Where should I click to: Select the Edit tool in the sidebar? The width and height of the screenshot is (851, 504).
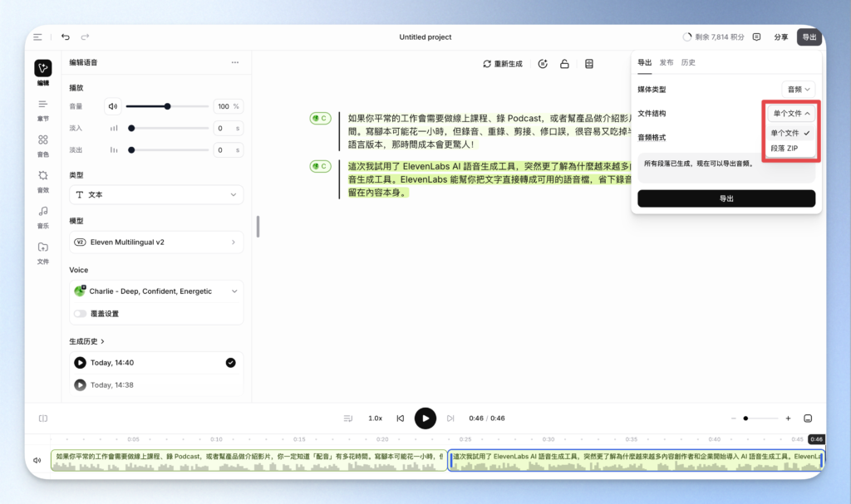(43, 73)
